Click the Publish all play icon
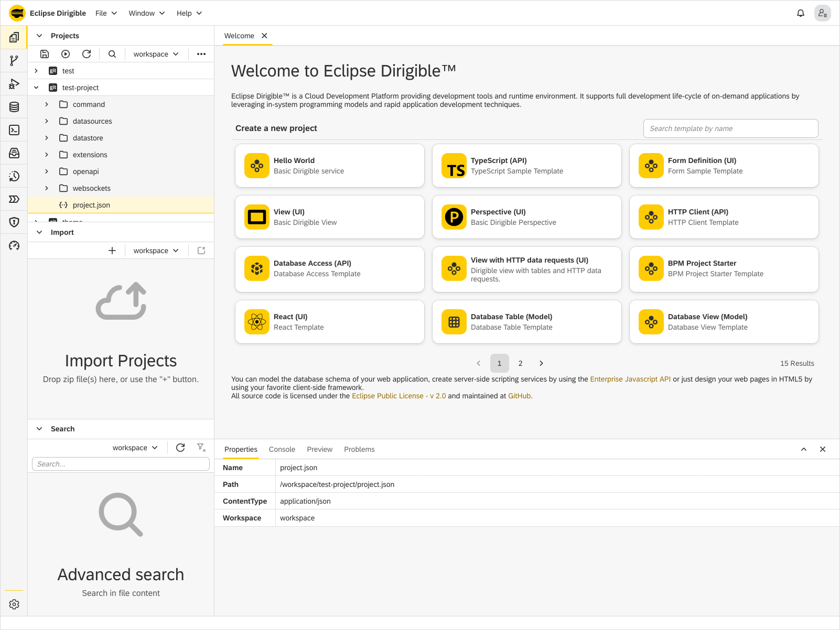The image size is (840, 630). [x=66, y=54]
